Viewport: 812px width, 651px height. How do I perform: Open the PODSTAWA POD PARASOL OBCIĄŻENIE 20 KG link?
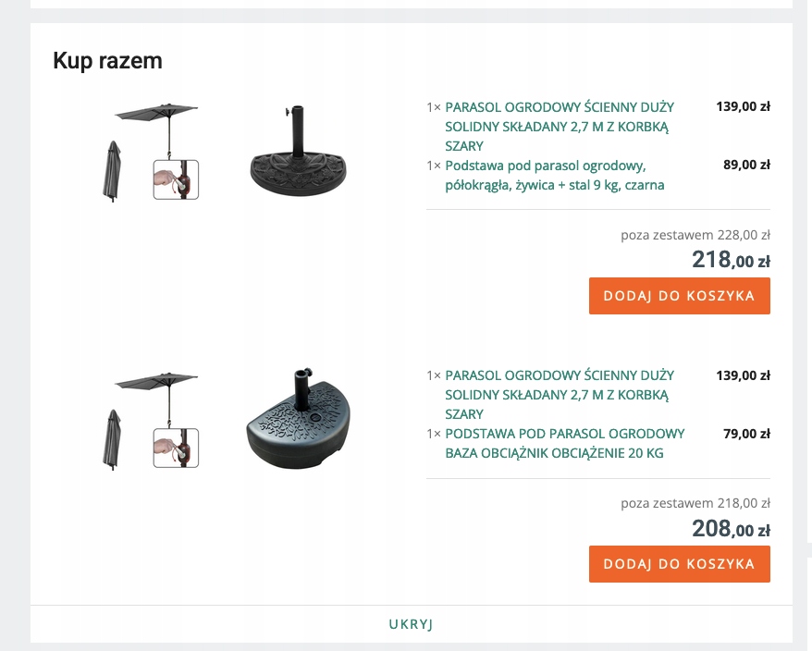click(x=565, y=443)
